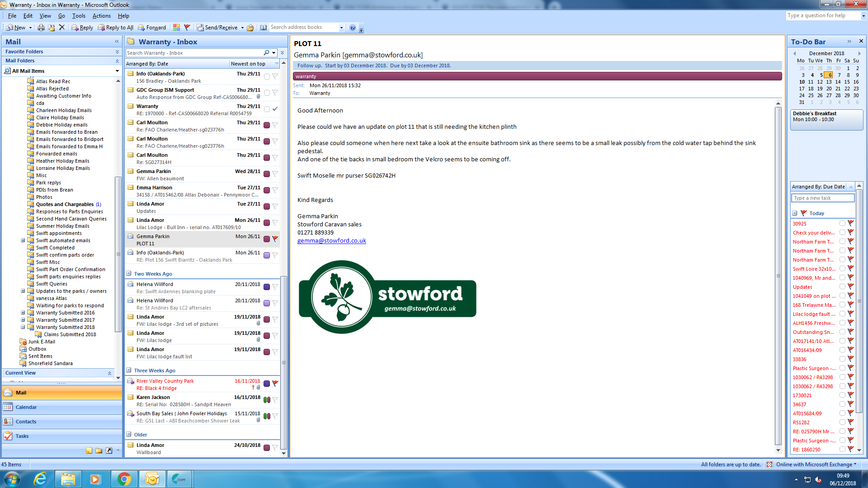Viewport: 868px width, 488px height.
Task: Click the Outlook Help question mark icon
Action: click(x=353, y=28)
